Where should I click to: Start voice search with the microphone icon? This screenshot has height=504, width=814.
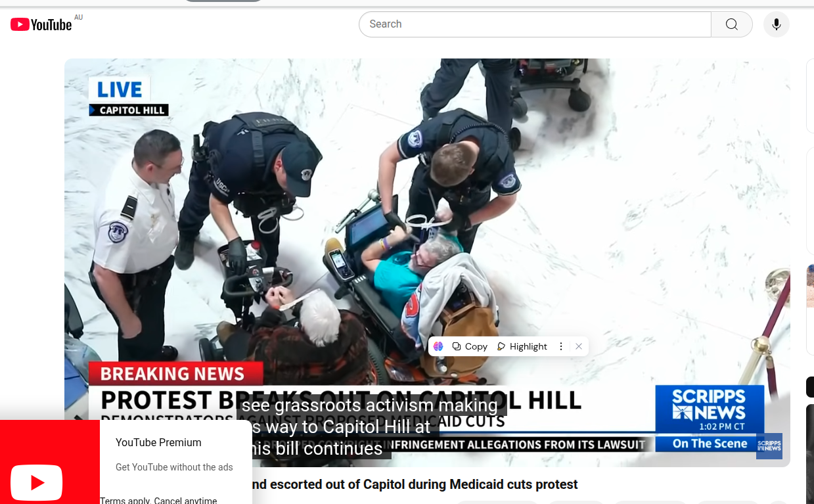776,24
